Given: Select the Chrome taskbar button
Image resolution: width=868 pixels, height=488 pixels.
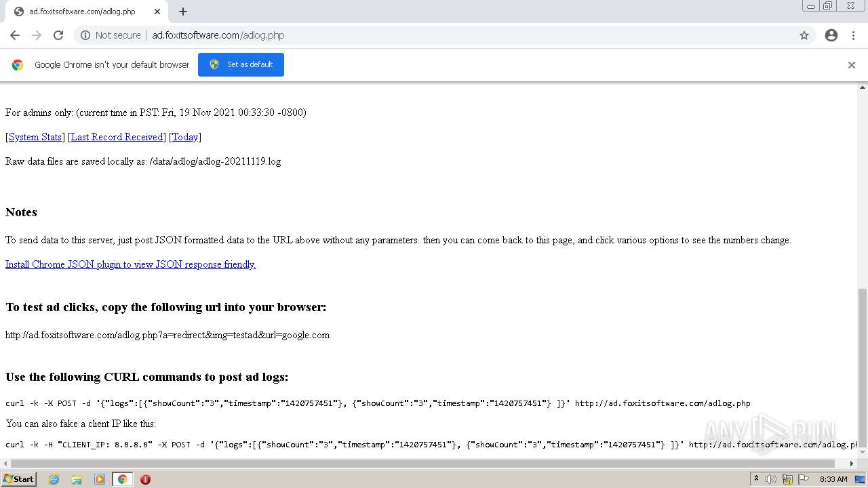Looking at the screenshot, I should [122, 479].
